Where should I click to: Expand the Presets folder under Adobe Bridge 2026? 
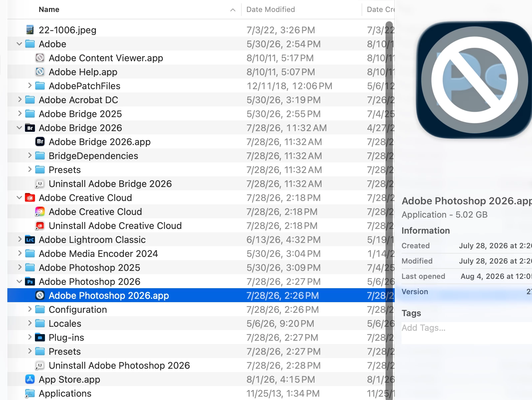(30, 169)
